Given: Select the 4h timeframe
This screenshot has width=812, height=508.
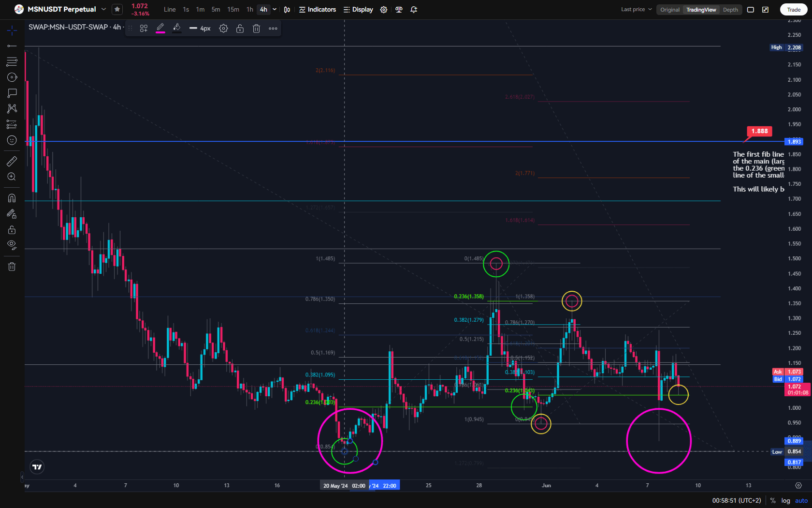Looking at the screenshot, I should point(263,9).
